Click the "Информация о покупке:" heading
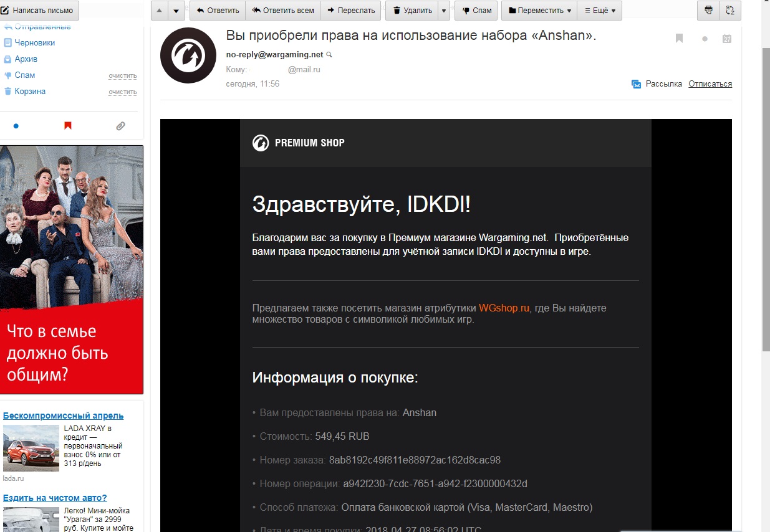The image size is (770, 532). point(335,378)
